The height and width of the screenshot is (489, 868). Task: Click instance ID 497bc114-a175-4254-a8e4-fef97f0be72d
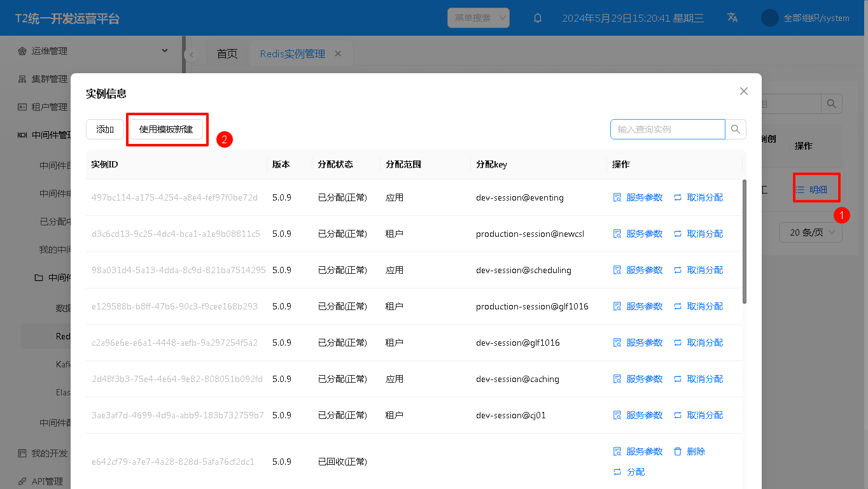click(174, 197)
